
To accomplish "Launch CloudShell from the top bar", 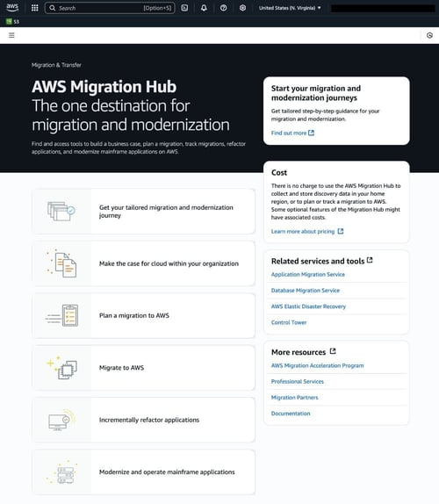I will [x=184, y=8].
